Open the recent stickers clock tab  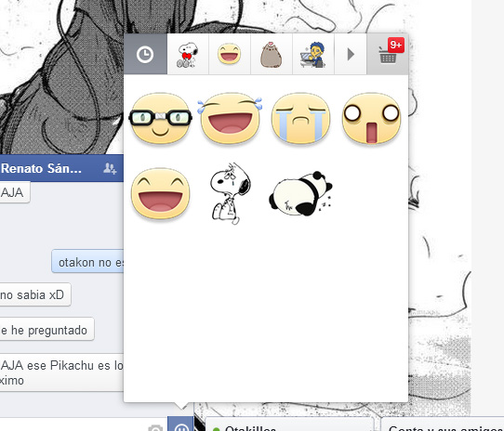coord(145,54)
